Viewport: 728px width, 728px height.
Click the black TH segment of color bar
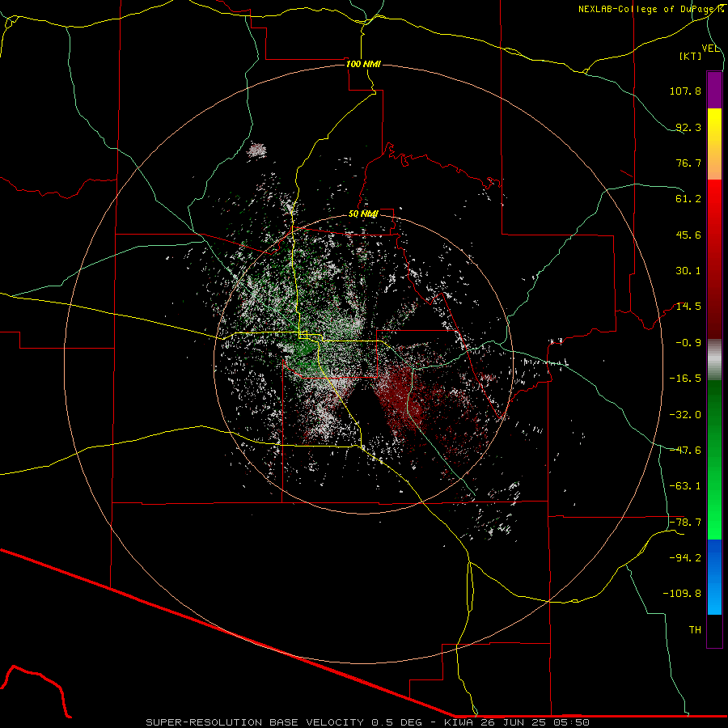coord(714,630)
